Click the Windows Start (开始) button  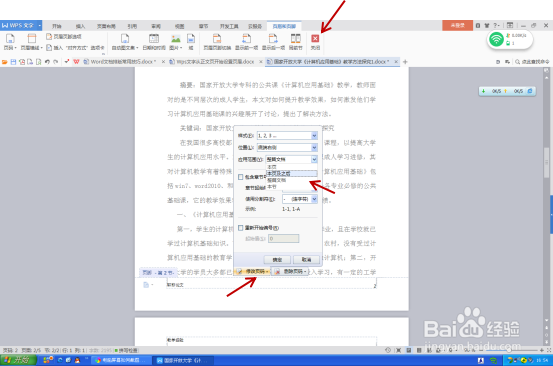pos(18,360)
